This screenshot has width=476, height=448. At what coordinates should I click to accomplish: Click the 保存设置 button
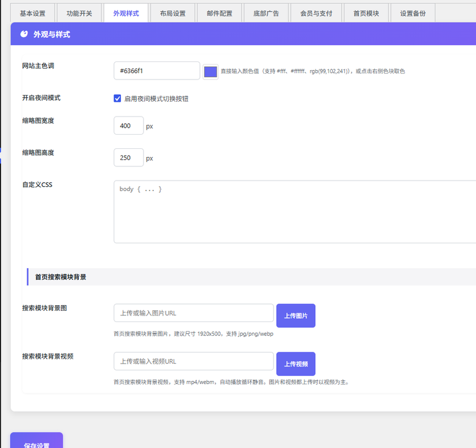click(37, 441)
